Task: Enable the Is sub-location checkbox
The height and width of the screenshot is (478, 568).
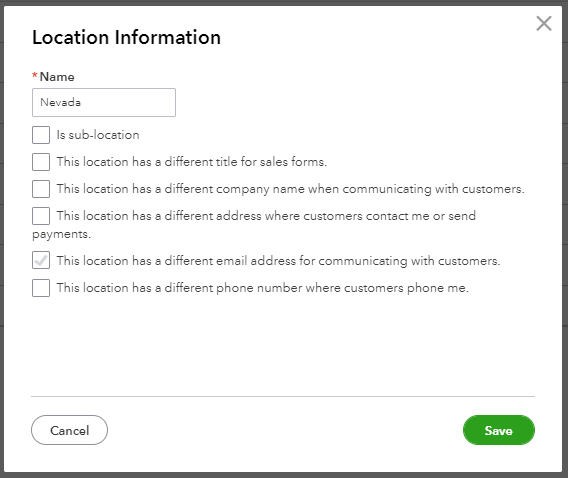Action: pos(41,135)
